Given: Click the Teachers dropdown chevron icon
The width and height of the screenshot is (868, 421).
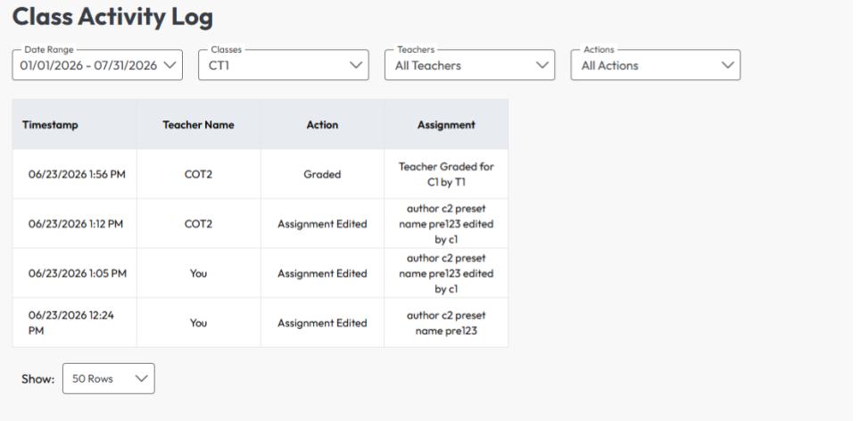Looking at the screenshot, I should click(542, 65).
